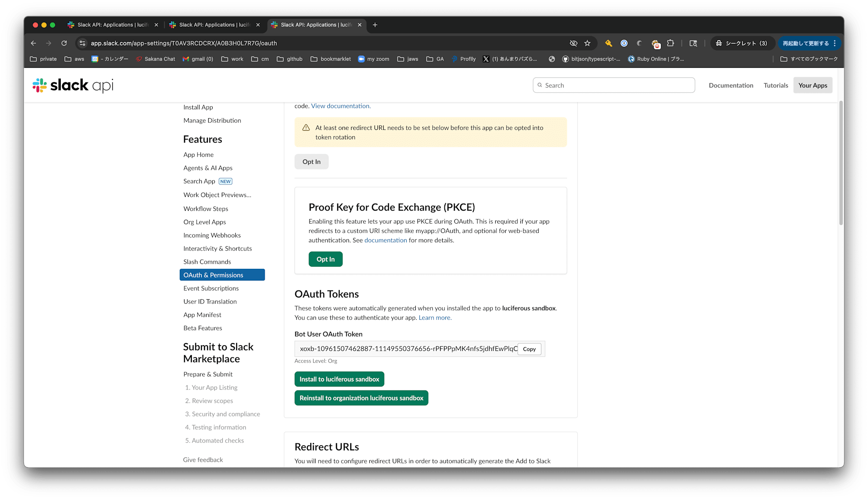Image resolution: width=868 pixels, height=499 pixels.
Task: Open the PKCE documentation link
Action: point(386,241)
